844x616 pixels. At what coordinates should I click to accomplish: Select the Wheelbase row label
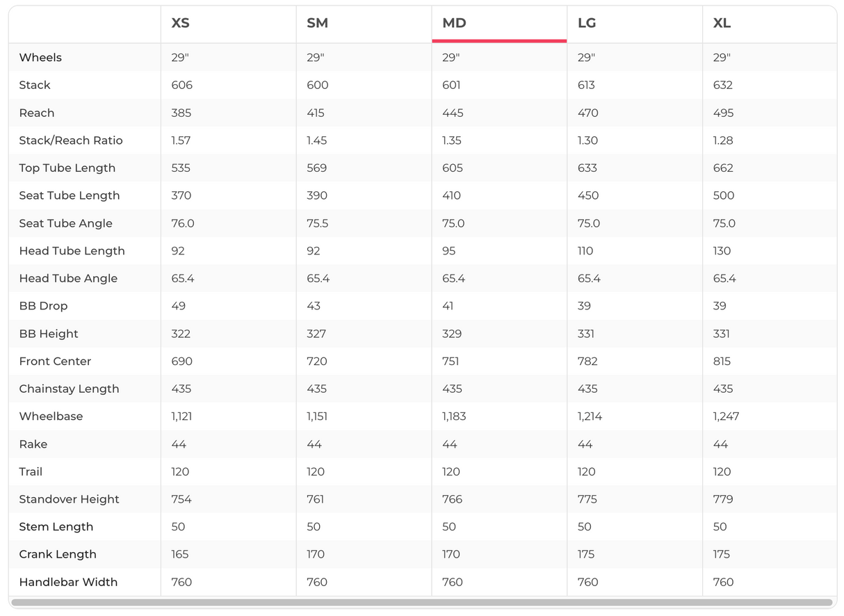pyautogui.click(x=51, y=416)
